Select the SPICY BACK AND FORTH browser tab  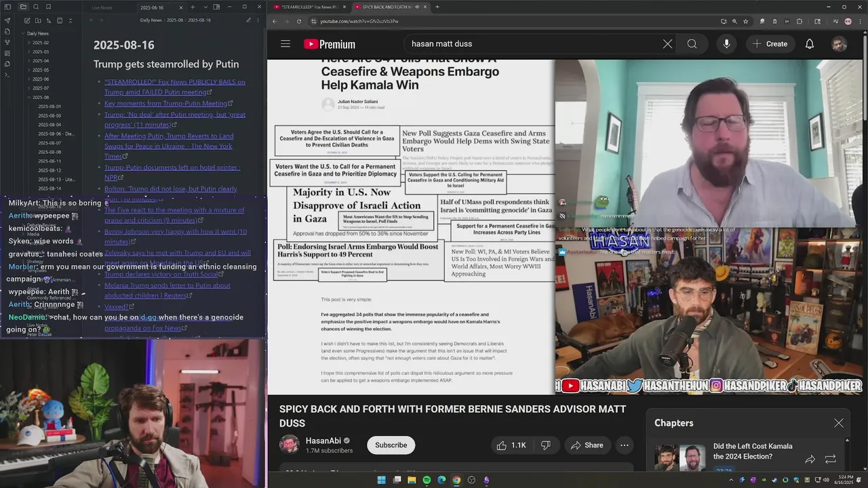[x=391, y=7]
